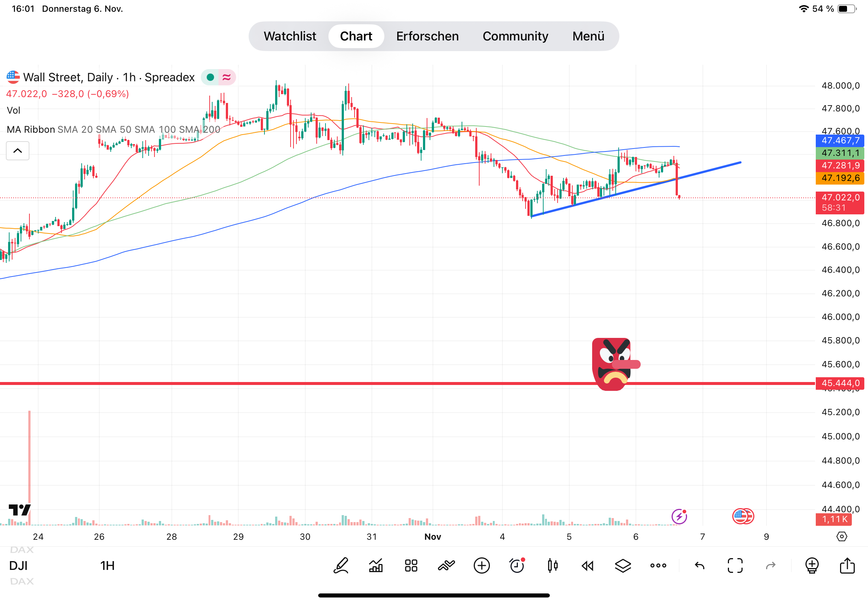
Task: Open the 1H timeframe selector
Action: (107, 565)
